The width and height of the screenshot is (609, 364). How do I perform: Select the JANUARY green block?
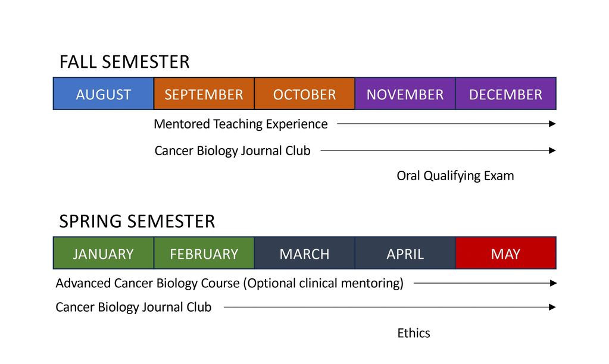coord(103,253)
